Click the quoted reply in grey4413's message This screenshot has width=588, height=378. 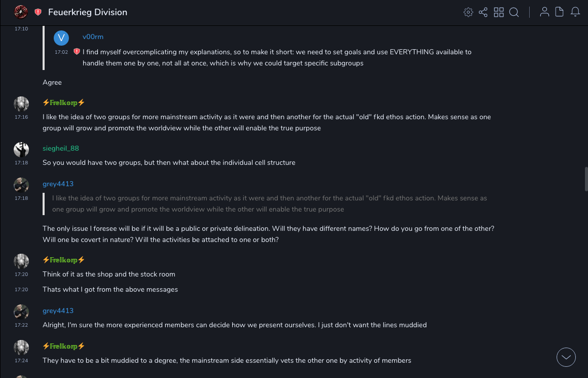click(x=269, y=203)
